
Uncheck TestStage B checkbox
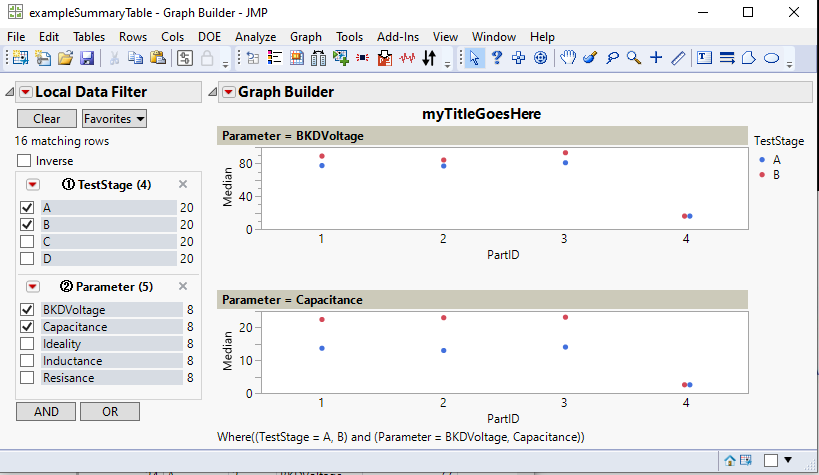point(27,225)
